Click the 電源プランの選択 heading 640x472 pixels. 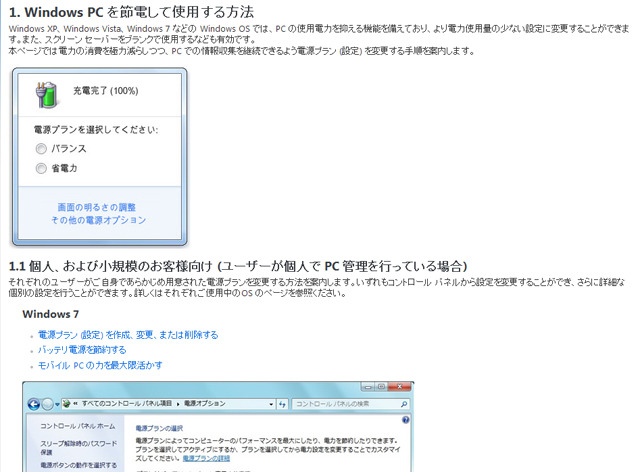159,428
